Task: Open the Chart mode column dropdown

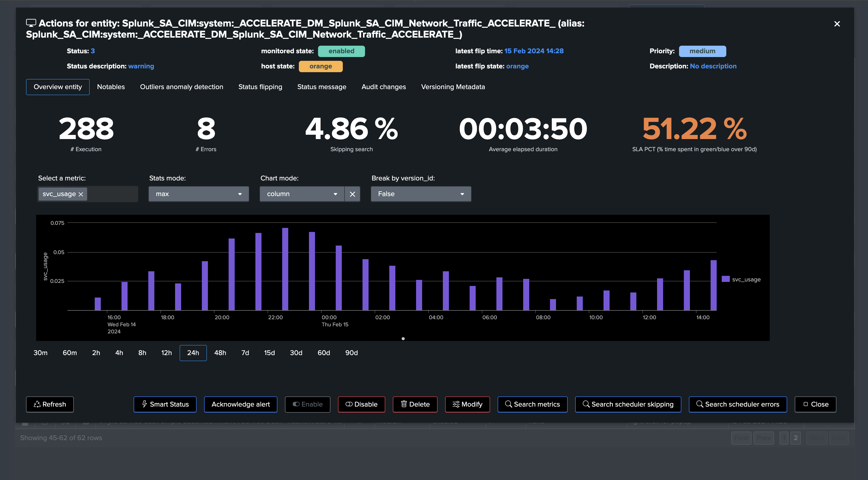Action: (x=302, y=194)
